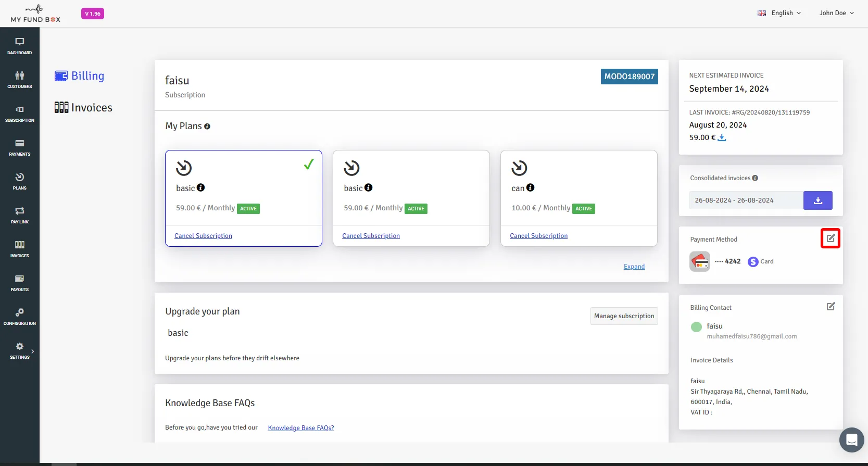Edit the Billing Contact details
The image size is (868, 466).
point(831,307)
